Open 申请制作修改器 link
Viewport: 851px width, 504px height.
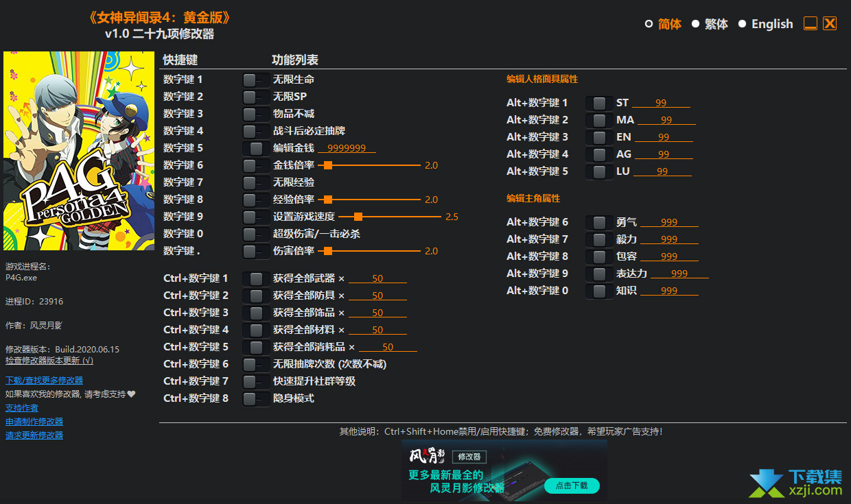click(34, 422)
